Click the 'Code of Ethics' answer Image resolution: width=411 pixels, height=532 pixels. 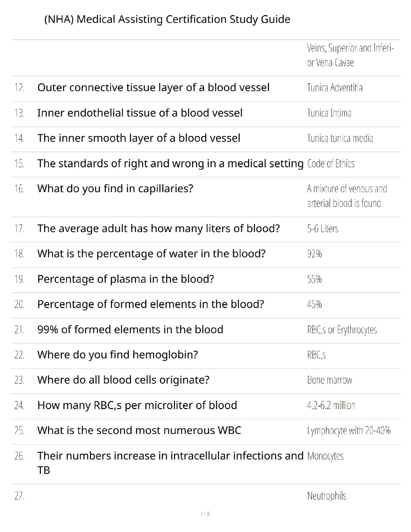click(x=331, y=164)
